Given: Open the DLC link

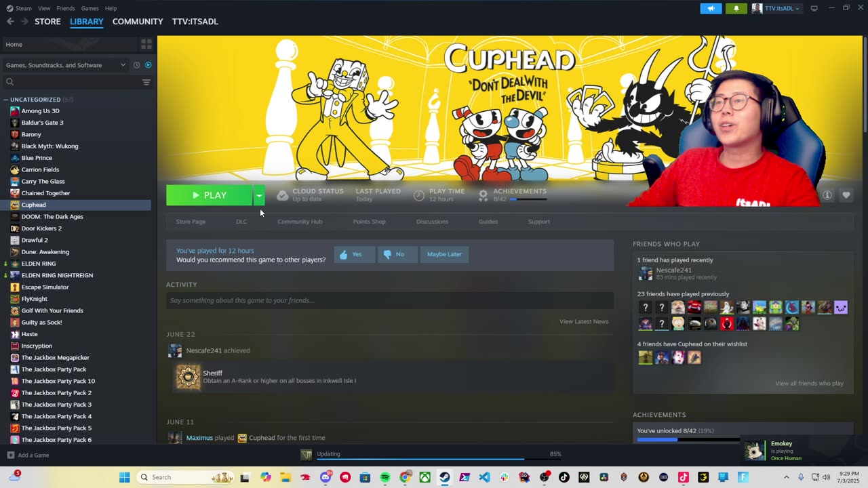Looking at the screenshot, I should point(241,222).
